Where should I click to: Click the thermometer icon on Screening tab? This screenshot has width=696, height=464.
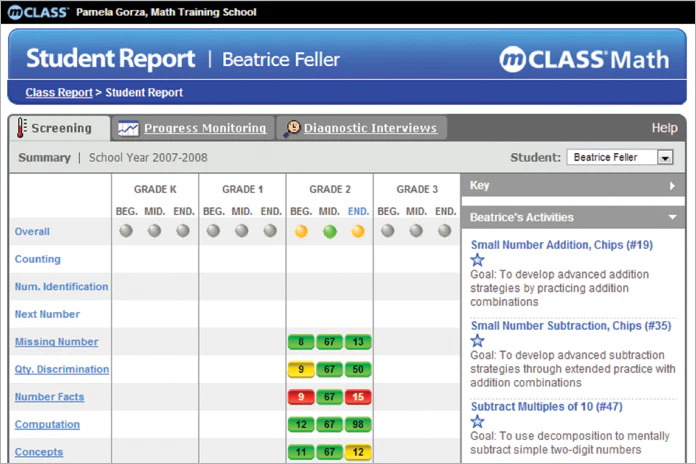point(21,128)
